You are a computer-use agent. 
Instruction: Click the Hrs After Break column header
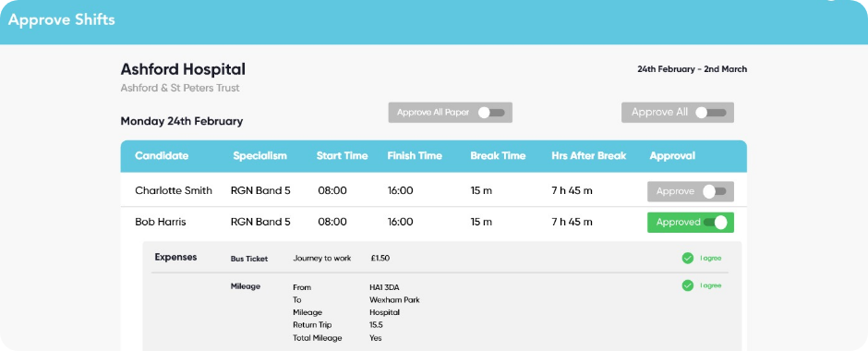pyautogui.click(x=588, y=155)
